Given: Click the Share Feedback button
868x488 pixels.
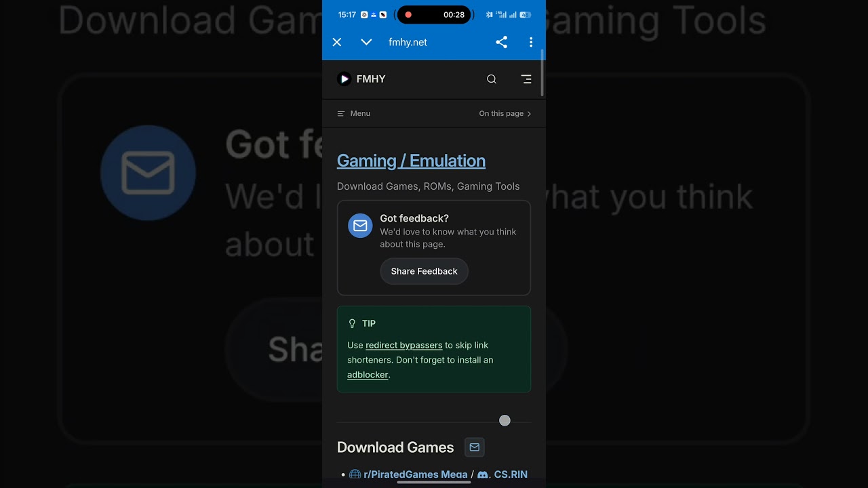Looking at the screenshot, I should click(424, 271).
